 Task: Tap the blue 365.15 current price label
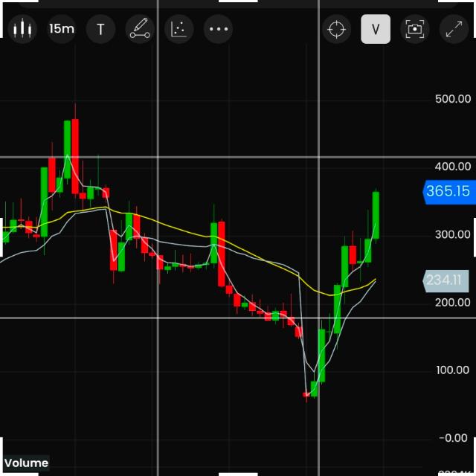coord(447,191)
